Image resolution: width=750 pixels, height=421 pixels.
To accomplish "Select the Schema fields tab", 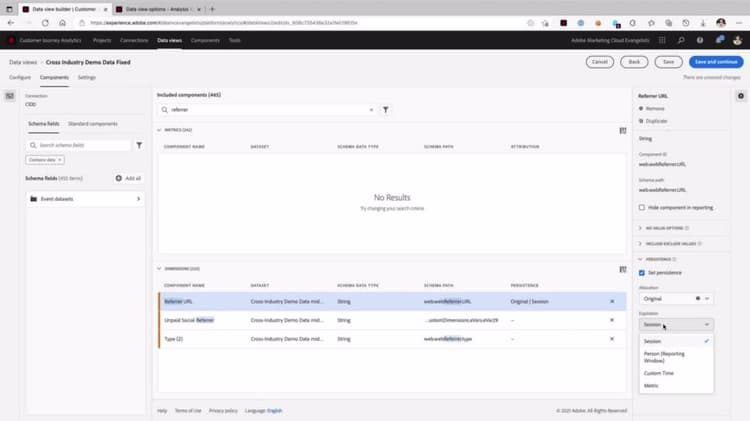I will (x=44, y=123).
